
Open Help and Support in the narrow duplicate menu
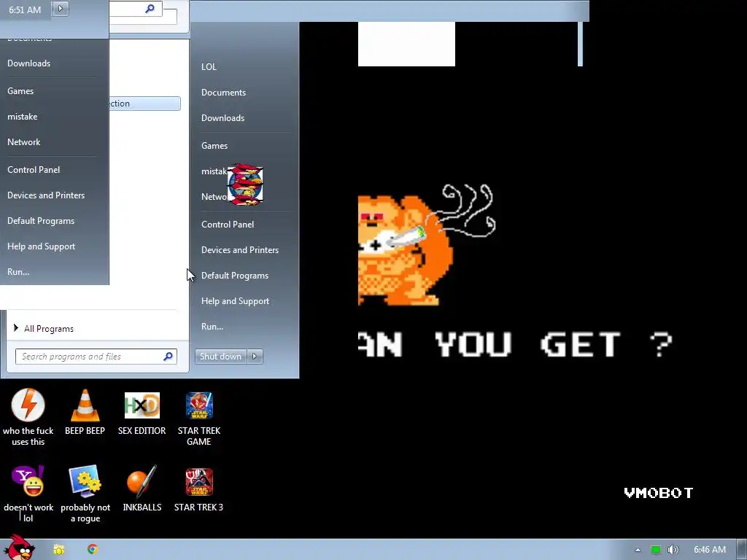click(x=41, y=246)
